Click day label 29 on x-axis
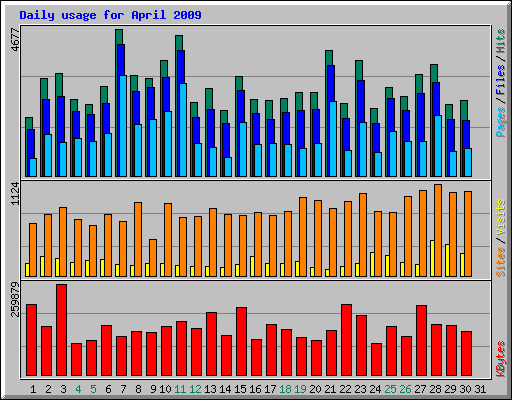Screen dimensions: 512x400 click(x=450, y=389)
